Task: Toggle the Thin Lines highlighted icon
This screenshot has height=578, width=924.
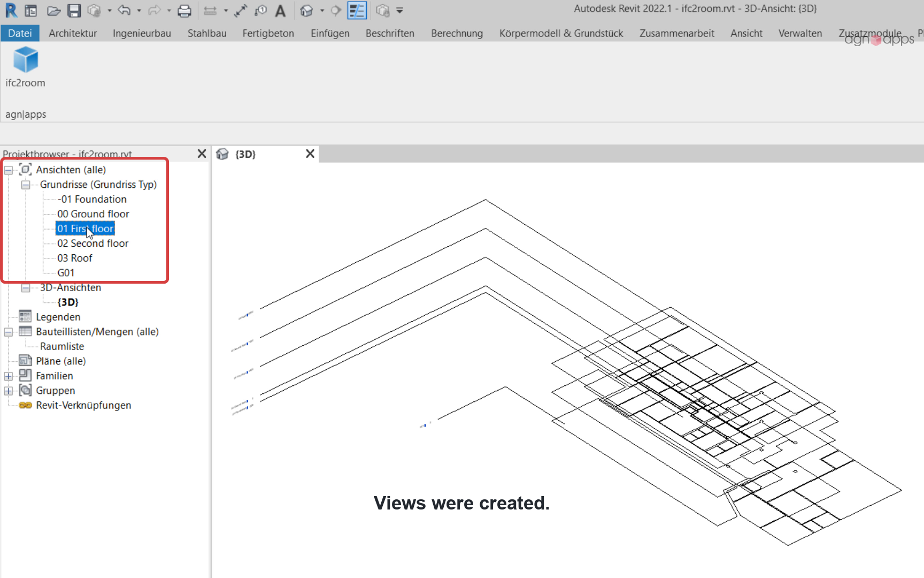Action: [357, 11]
